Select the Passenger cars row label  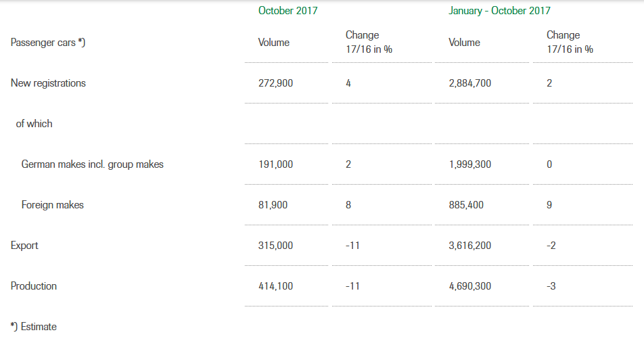pos(48,43)
